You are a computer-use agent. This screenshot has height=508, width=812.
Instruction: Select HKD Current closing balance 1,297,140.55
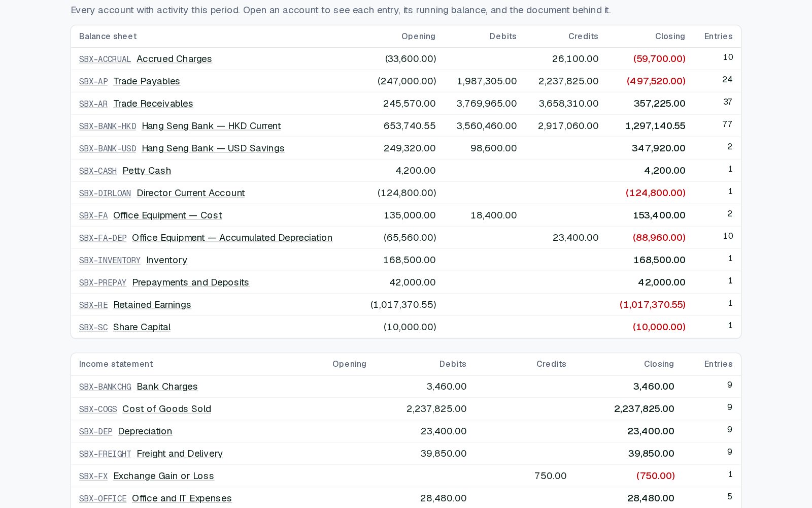[x=655, y=126]
